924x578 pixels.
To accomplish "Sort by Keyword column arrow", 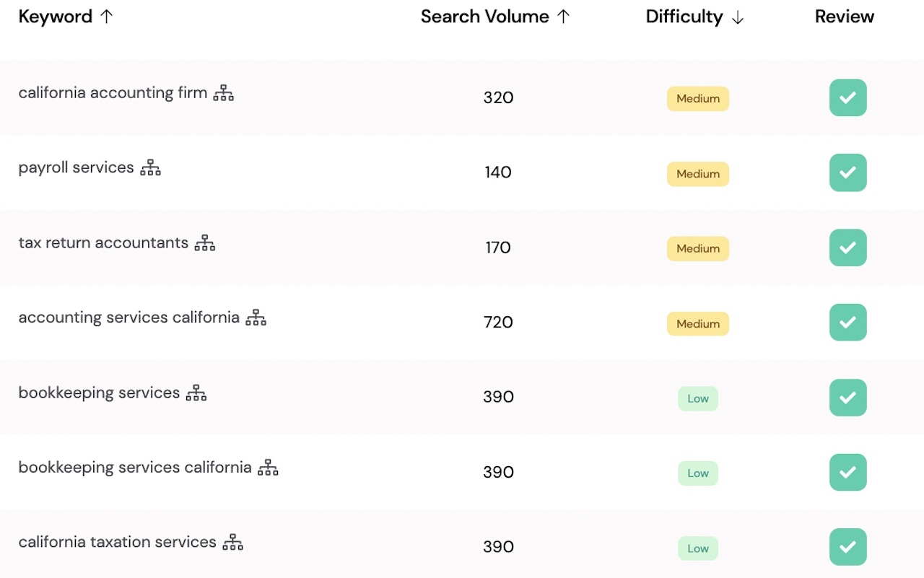I will 106,17.
